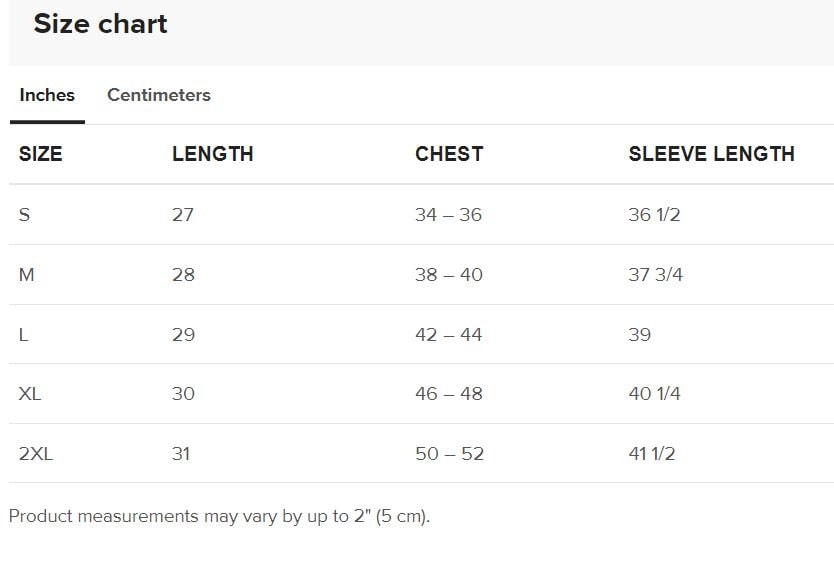Click the SLEEVE LENGTH column header
The image size is (834, 562).
click(x=711, y=154)
